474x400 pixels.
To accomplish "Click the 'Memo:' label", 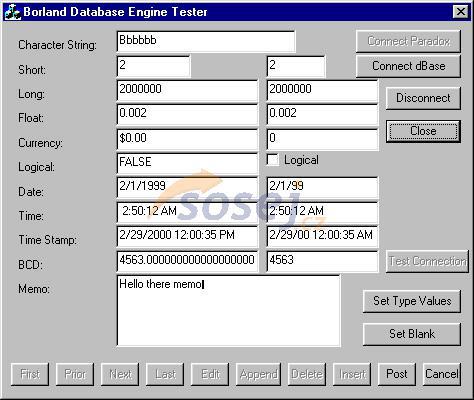I will 34,289.
